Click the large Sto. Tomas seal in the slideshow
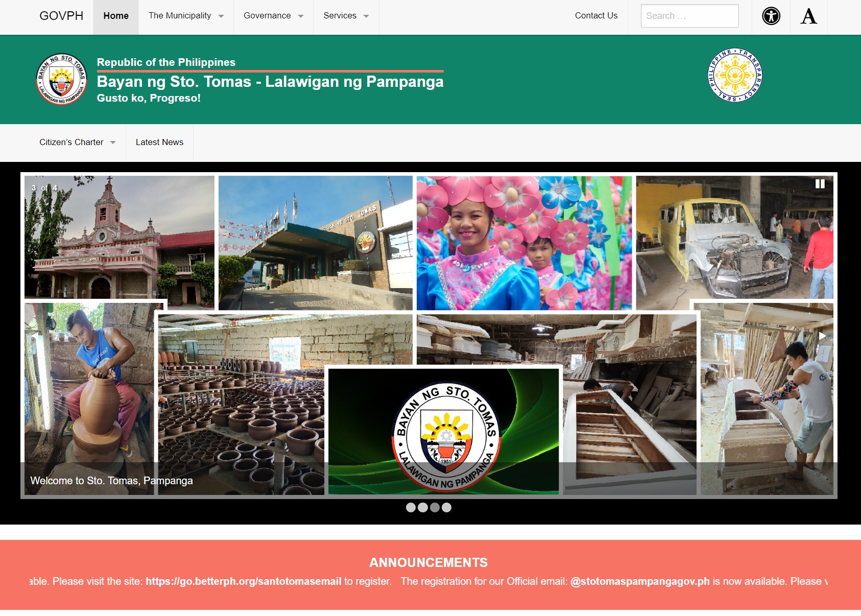Image resolution: width=861 pixels, height=616 pixels. 446,434
